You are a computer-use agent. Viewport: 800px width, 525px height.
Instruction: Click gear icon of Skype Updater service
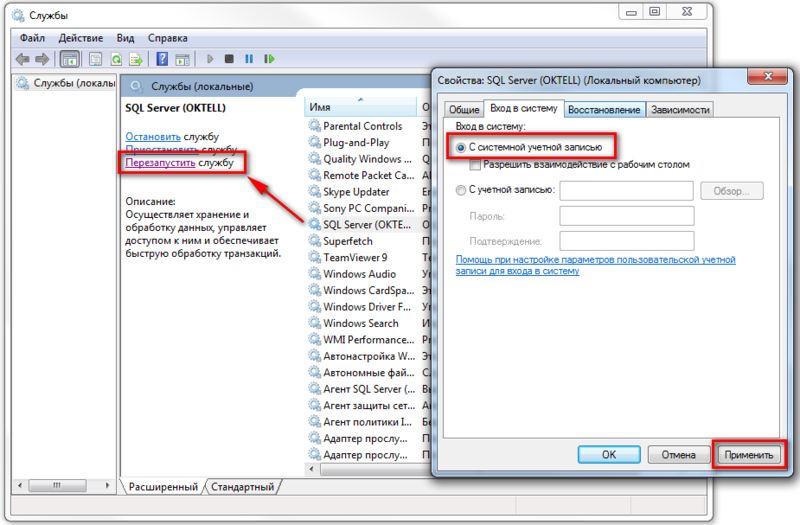[314, 191]
